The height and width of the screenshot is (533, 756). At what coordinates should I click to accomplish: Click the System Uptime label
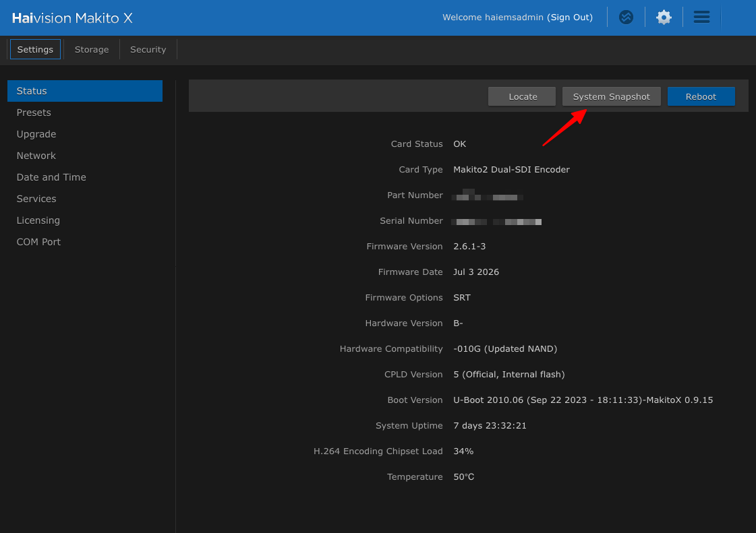(x=409, y=426)
